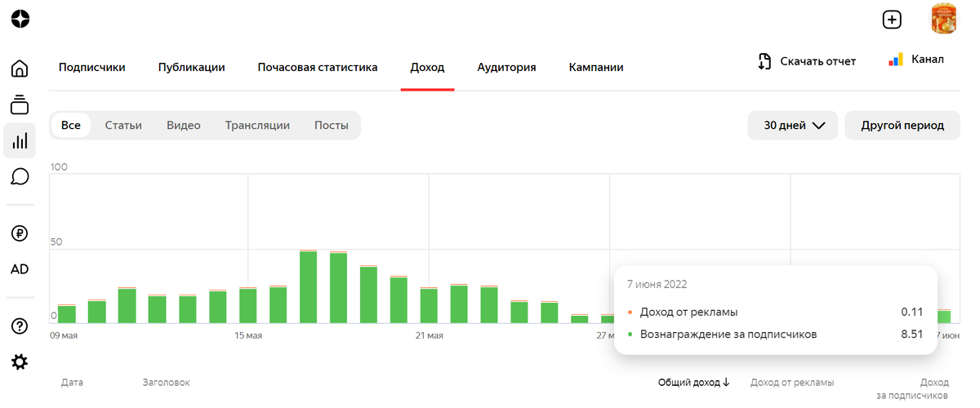Click the Доход за подписчиков column header

point(913,388)
